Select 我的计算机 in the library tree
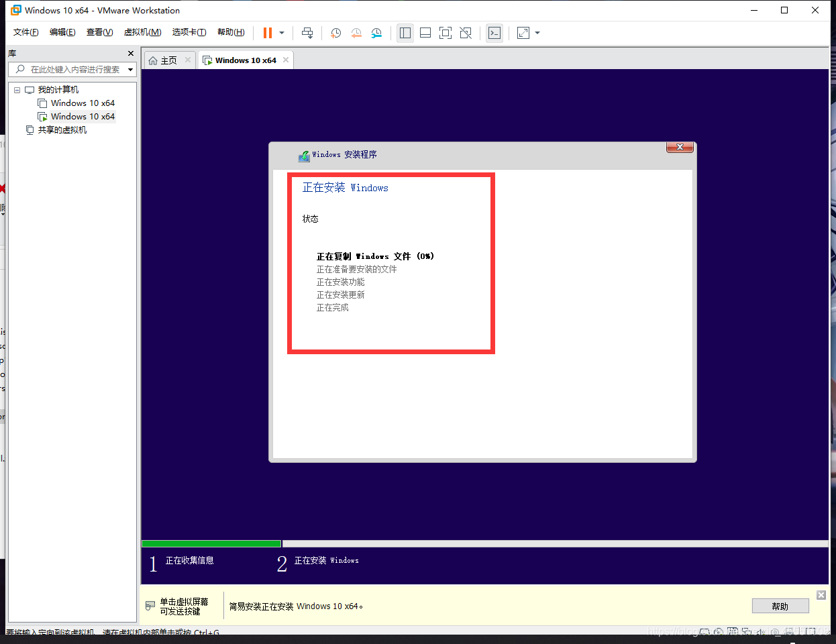The height and width of the screenshot is (644, 836). [58, 90]
